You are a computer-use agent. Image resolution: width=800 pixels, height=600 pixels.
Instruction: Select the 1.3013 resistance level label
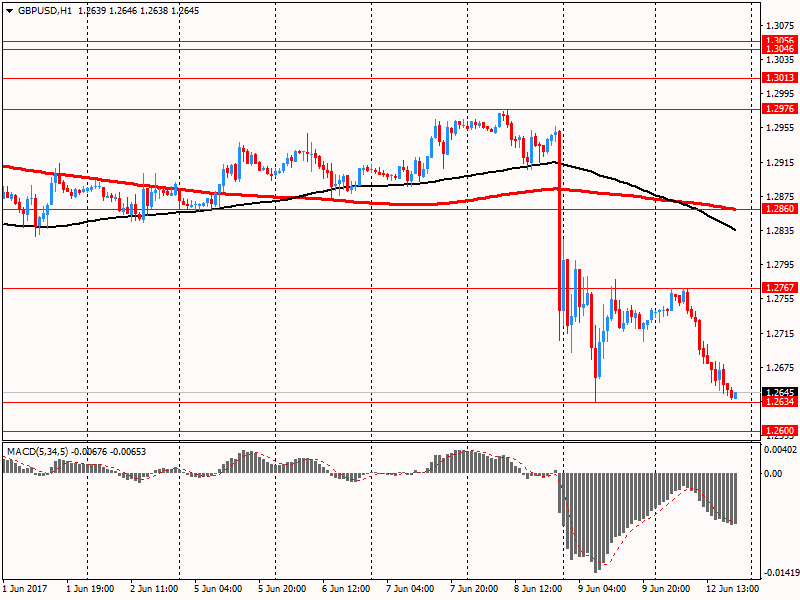pyautogui.click(x=779, y=78)
